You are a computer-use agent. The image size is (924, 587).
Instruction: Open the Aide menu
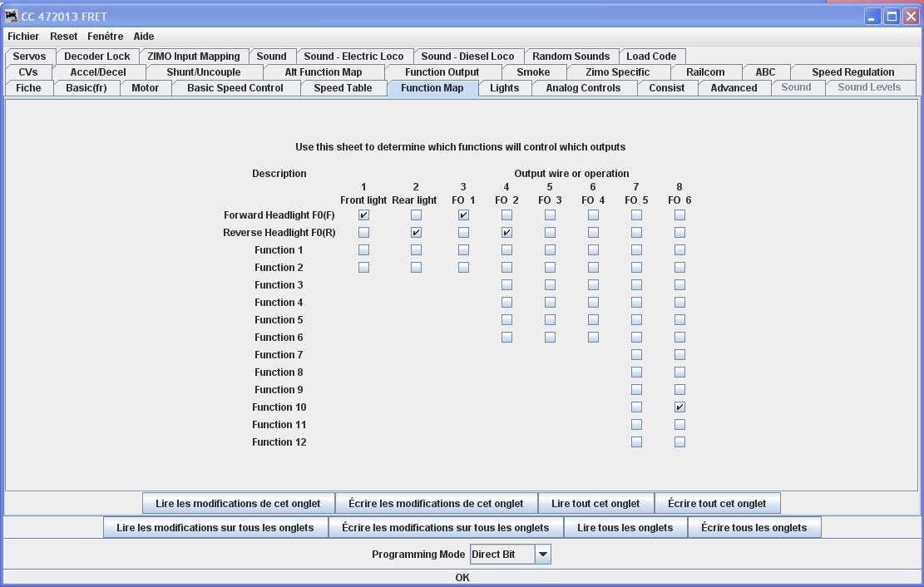click(x=144, y=36)
